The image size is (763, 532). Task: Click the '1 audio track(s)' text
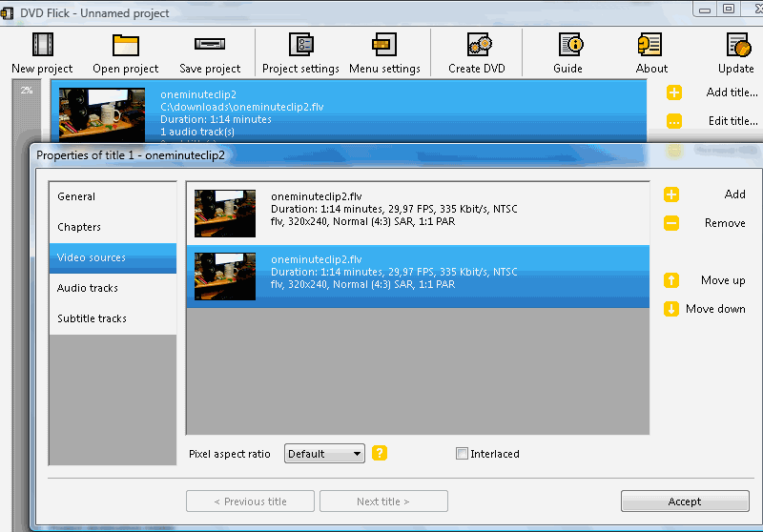point(197,132)
